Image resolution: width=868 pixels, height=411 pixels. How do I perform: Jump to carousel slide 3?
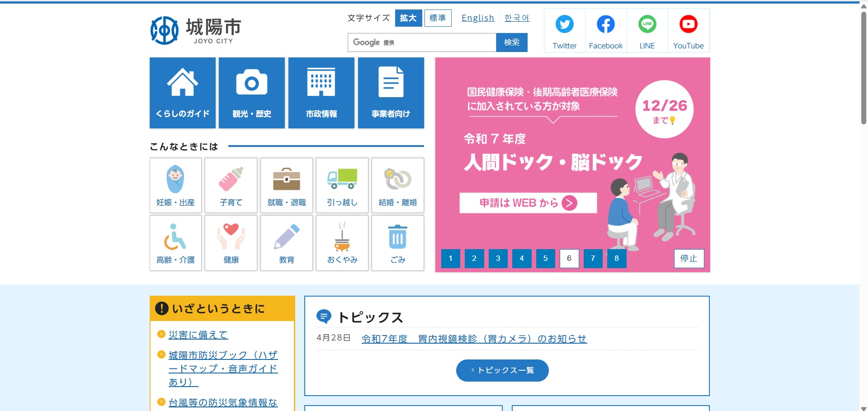pos(498,258)
